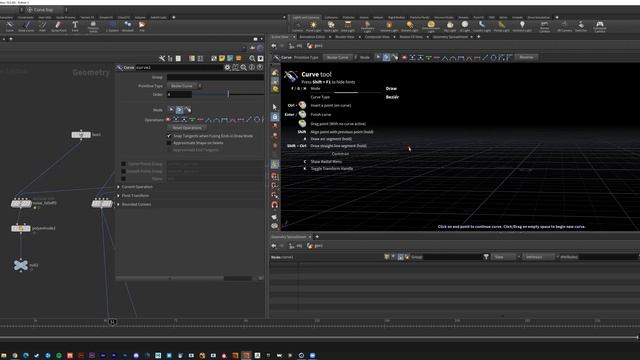This screenshot has height=360, width=640.
Task: Select the Metaball shelf tool
Action: (x=128, y=27)
